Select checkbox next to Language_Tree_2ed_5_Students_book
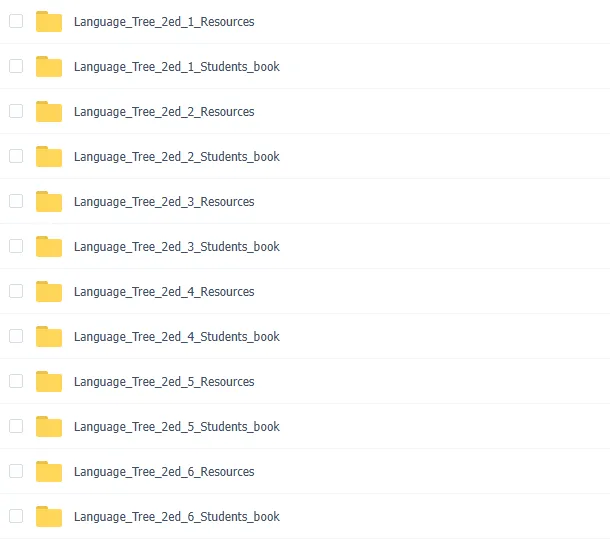 pos(16,426)
